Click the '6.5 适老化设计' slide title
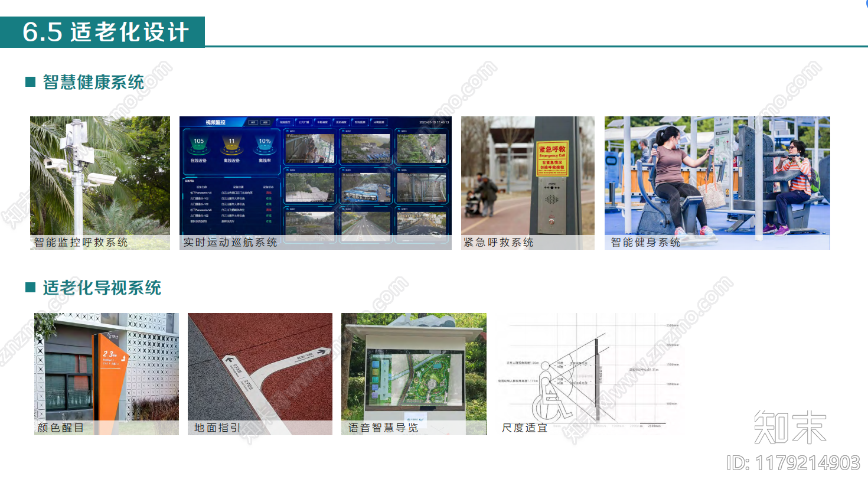 pos(106,32)
